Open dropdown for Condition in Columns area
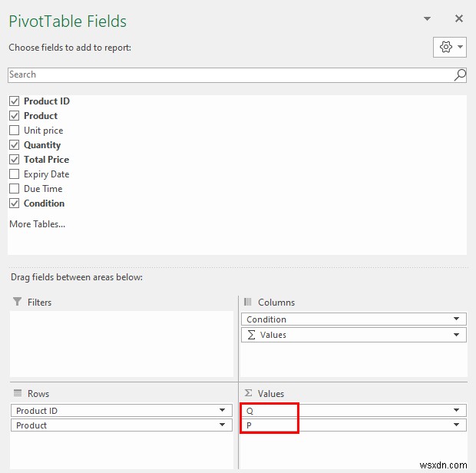 pos(456,319)
